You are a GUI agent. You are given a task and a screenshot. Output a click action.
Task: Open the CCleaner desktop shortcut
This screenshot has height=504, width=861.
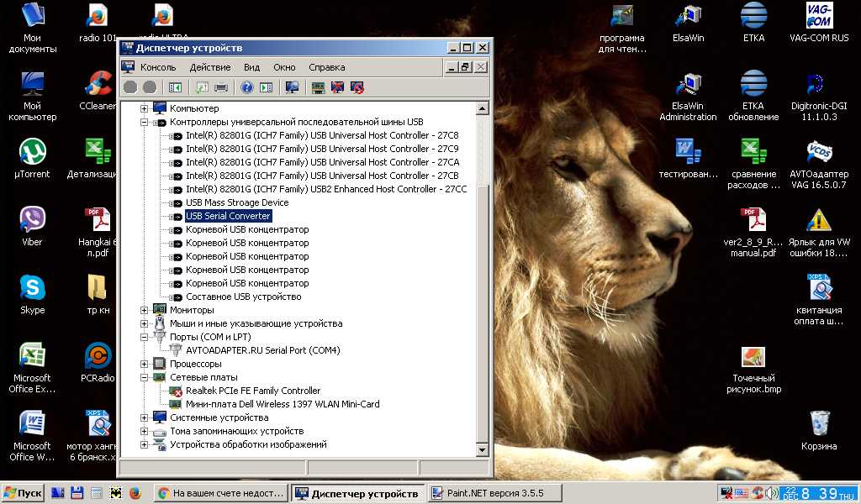coord(98,90)
